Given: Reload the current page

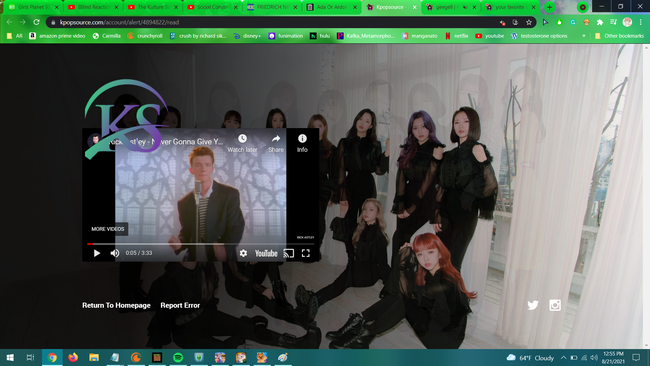Looking at the screenshot, I should coord(36,22).
